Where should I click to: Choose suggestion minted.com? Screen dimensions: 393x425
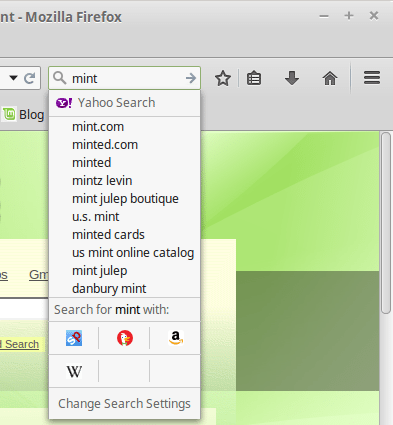[x=125, y=145]
